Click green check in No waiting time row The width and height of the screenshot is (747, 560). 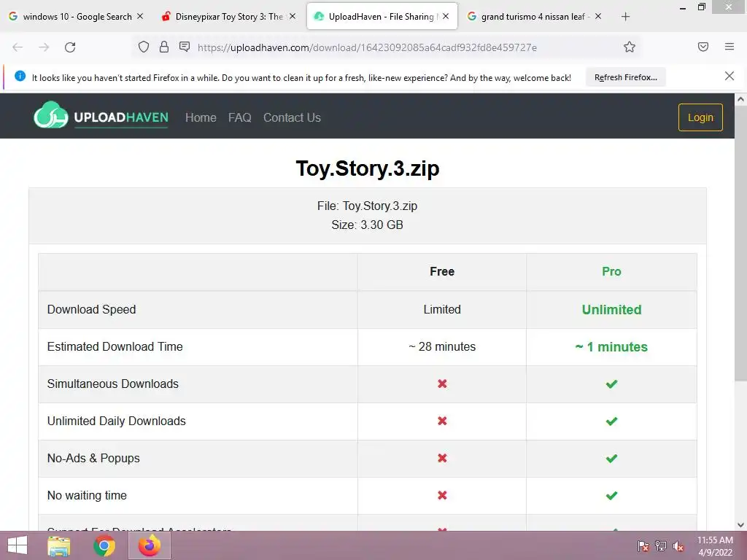612,495
